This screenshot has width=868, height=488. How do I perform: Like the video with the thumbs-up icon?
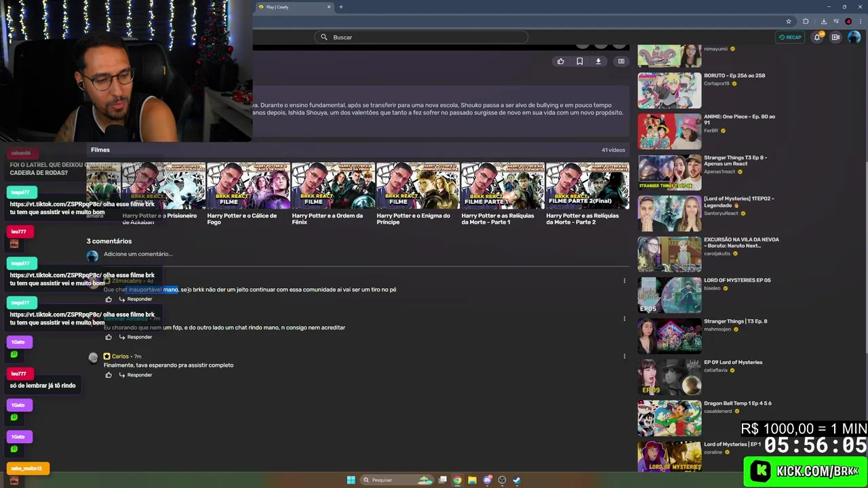[561, 61]
